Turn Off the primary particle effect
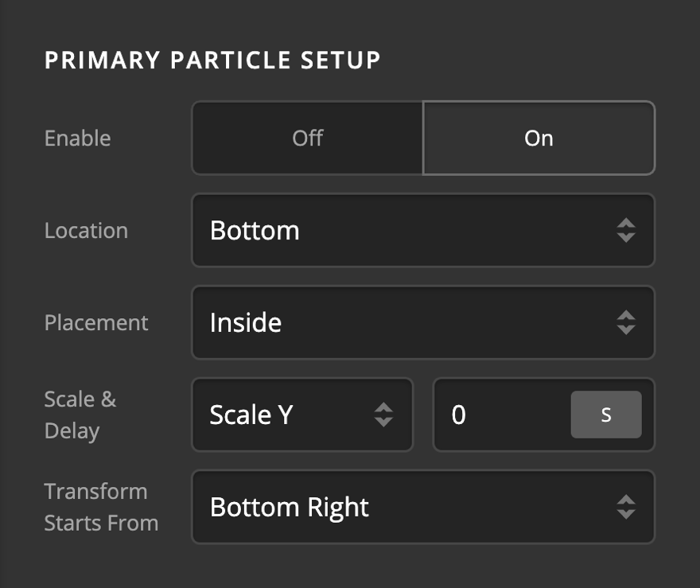Image resolution: width=700 pixels, height=588 pixels. click(x=306, y=138)
